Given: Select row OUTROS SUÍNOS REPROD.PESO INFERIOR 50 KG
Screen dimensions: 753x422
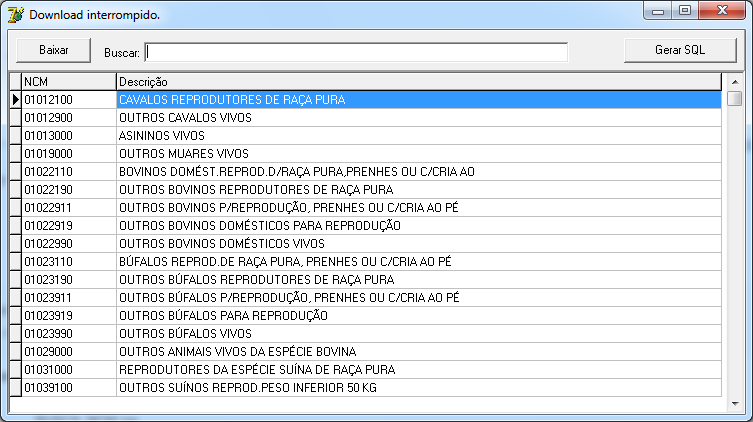Looking at the screenshot, I should point(419,388).
